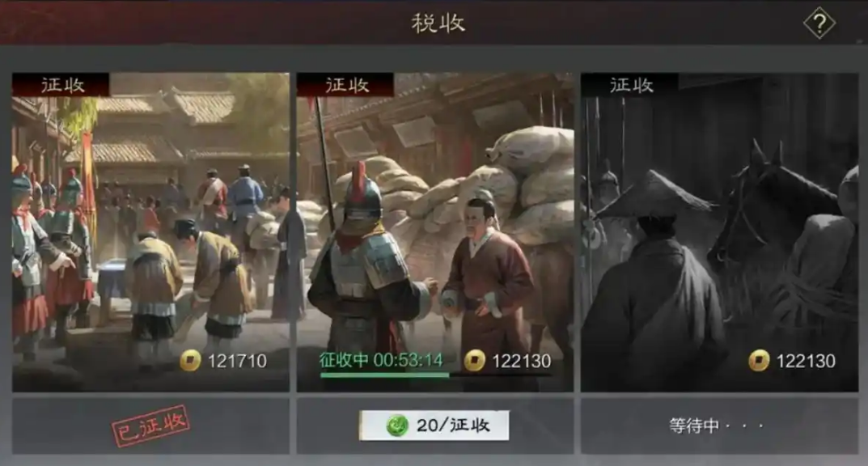Screen dimensions: 868x466
Task: Open the greyed-out scene with the horse
Action: click(x=719, y=232)
